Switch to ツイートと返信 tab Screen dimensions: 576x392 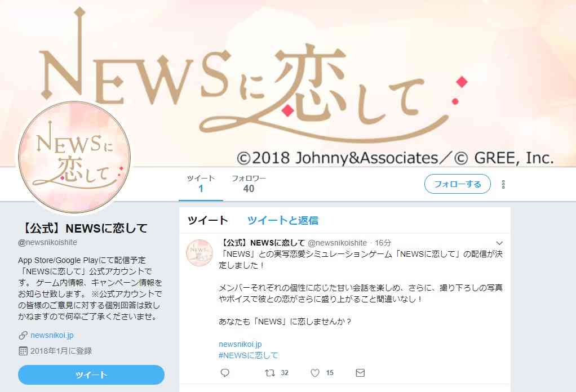point(283,220)
